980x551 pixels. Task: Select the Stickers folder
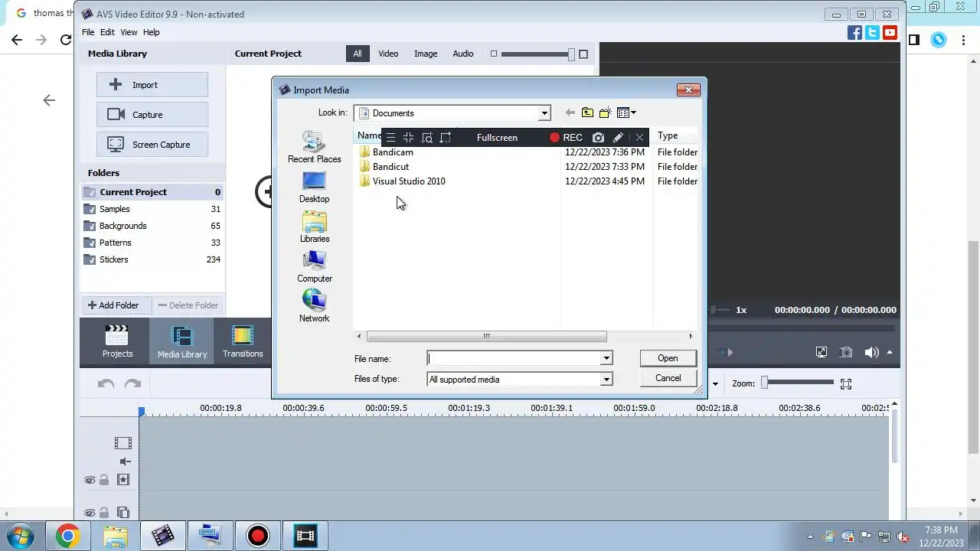[152, 259]
